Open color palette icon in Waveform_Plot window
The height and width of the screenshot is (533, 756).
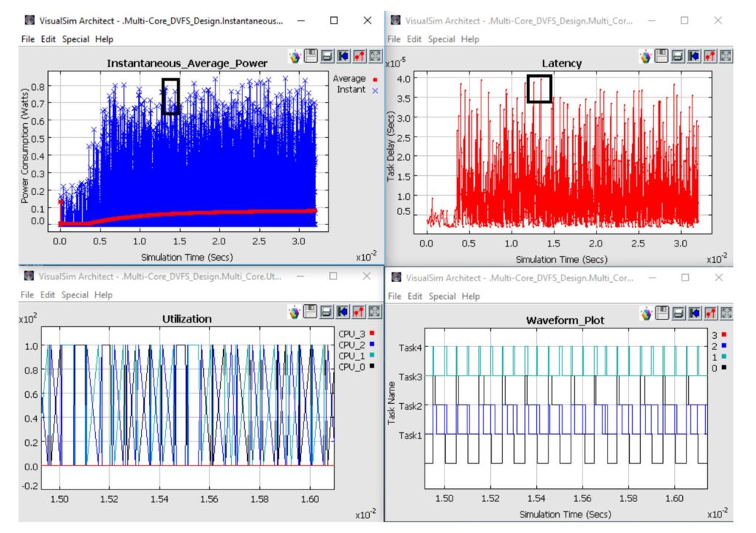pos(647,314)
